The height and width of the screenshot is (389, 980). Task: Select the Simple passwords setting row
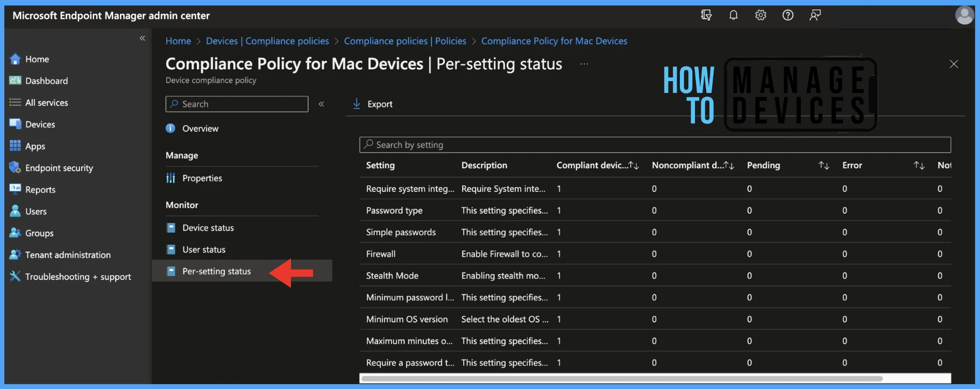tap(655, 232)
